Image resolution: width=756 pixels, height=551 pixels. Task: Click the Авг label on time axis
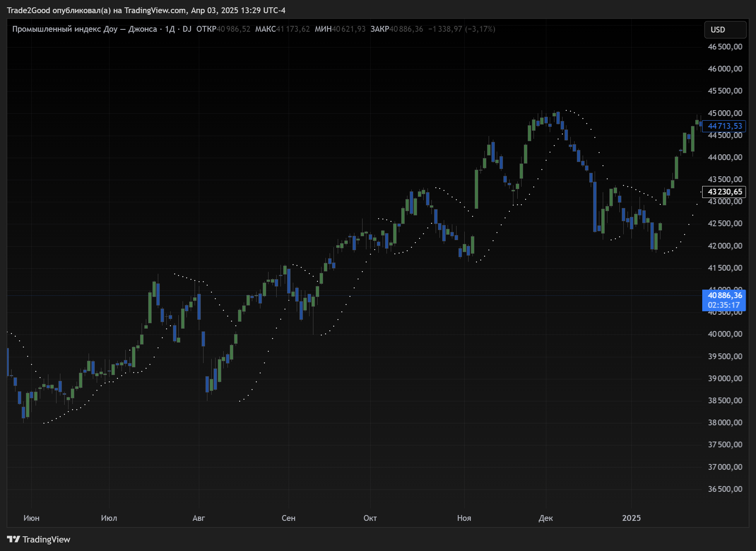point(198,518)
